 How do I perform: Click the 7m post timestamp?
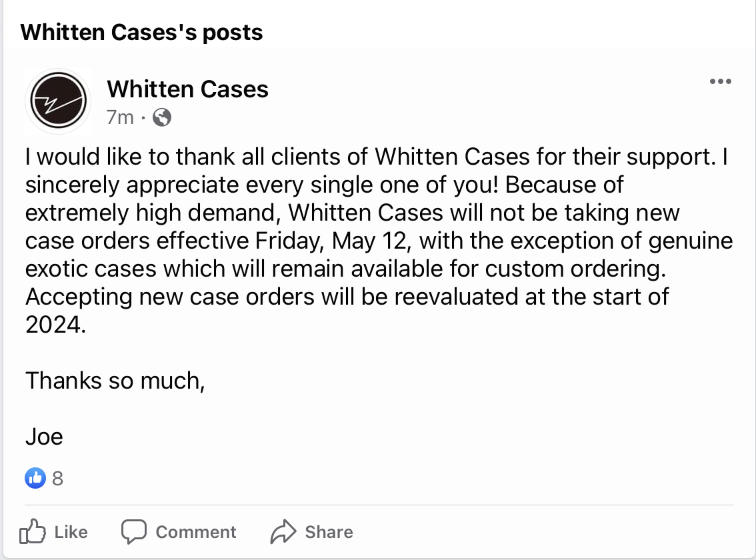tap(120, 118)
